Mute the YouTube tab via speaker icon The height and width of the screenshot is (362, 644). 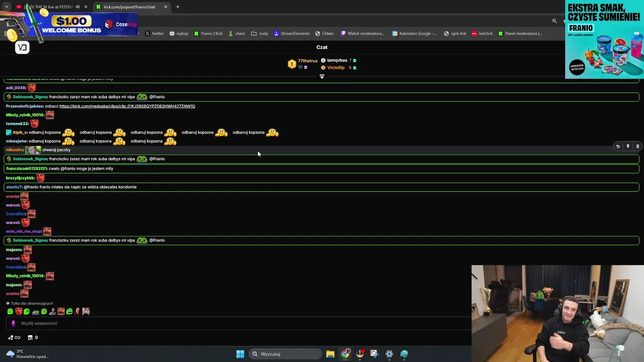coord(77,7)
